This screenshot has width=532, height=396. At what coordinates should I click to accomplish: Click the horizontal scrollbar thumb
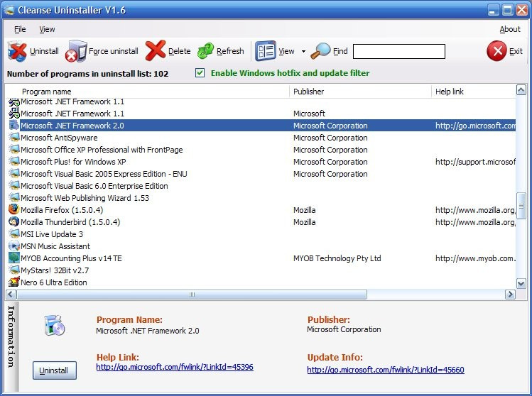point(192,295)
